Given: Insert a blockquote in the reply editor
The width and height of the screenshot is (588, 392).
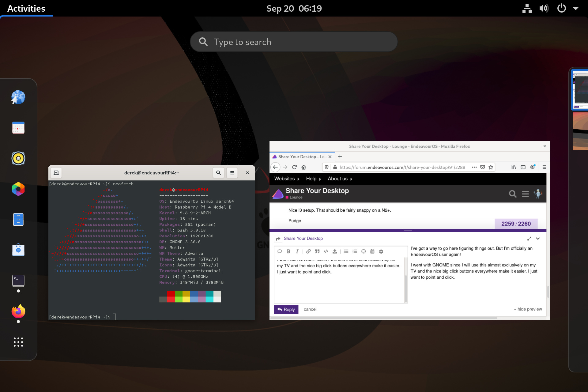Looking at the screenshot, I should coord(317,251).
